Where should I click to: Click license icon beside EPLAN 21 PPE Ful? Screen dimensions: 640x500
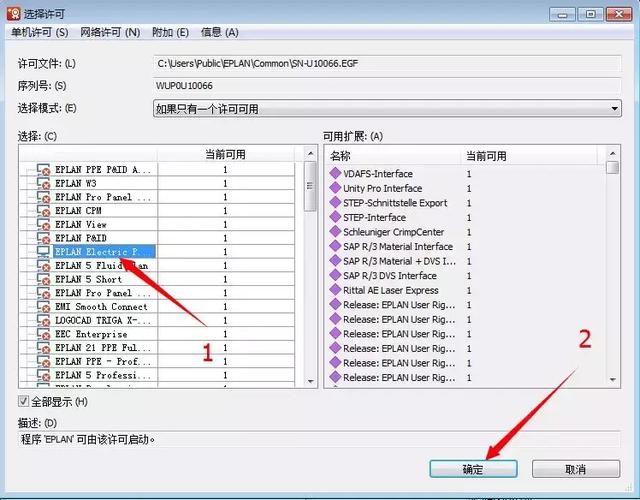[x=44, y=348]
